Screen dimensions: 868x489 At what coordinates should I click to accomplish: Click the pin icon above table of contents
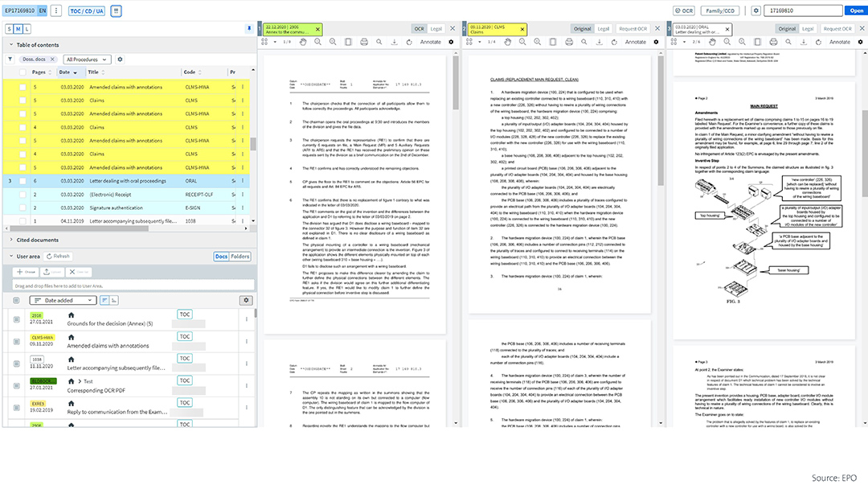click(249, 29)
